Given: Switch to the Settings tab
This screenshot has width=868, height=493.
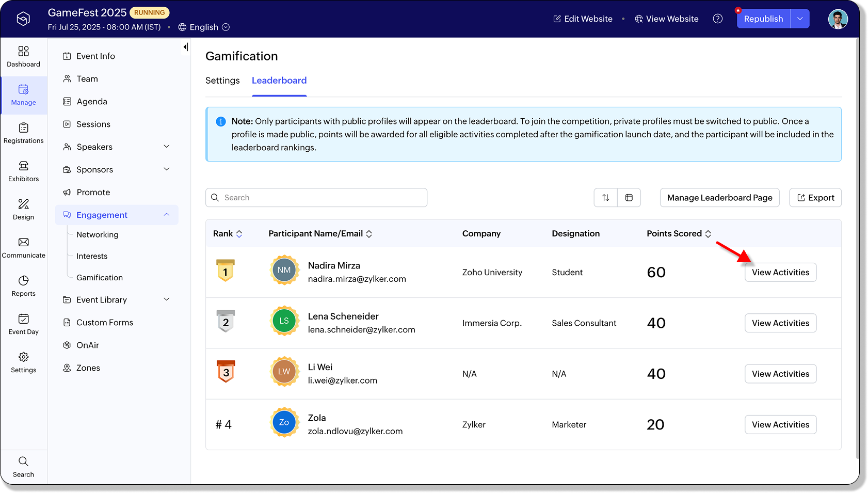Looking at the screenshot, I should [x=222, y=81].
